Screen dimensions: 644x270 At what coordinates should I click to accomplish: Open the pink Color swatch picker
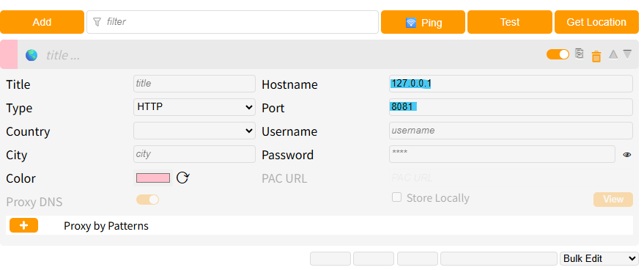tap(153, 178)
